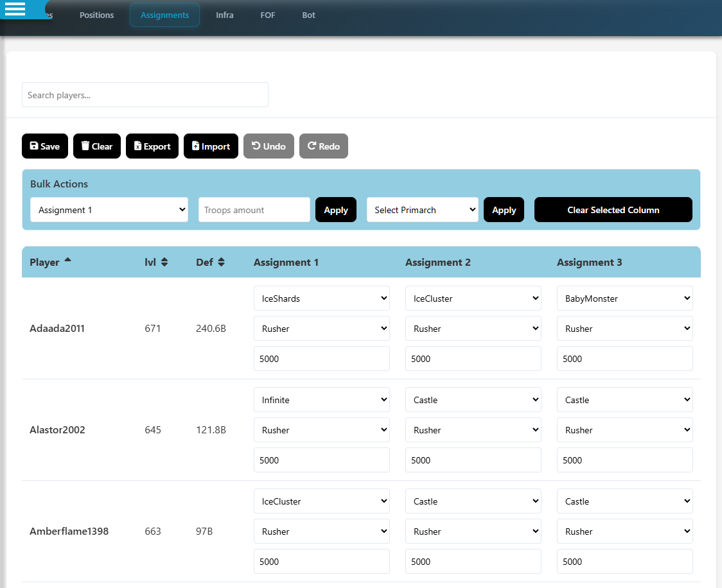Image resolution: width=722 pixels, height=588 pixels.
Task: Sort by the lvl column arrows
Action: [x=164, y=262]
